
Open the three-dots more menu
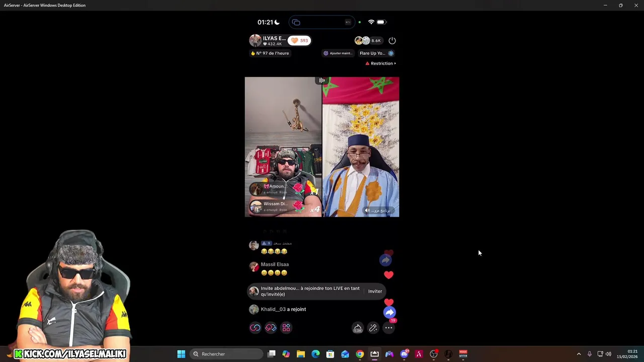pyautogui.click(x=388, y=328)
